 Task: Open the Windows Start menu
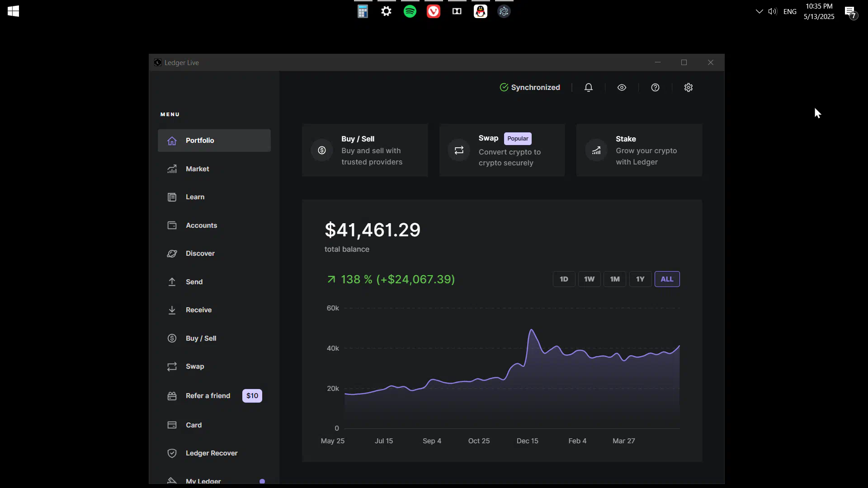pos(14,11)
